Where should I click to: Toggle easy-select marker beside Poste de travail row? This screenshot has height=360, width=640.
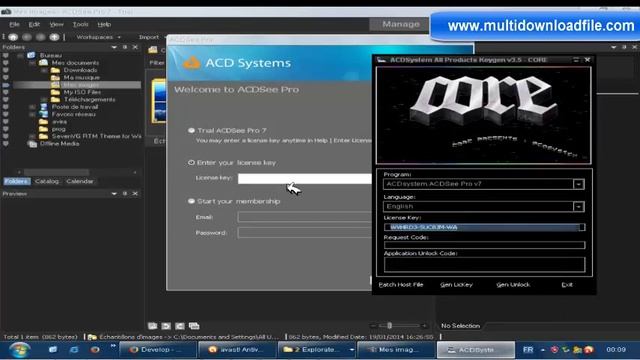point(5,107)
